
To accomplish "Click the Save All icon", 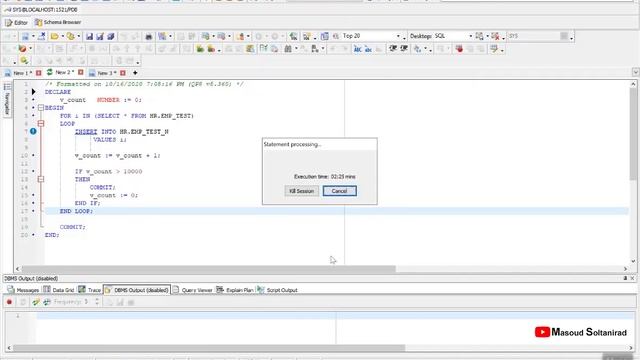I will pos(111,37).
